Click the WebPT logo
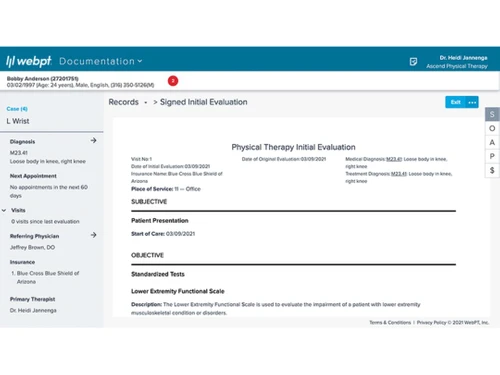This screenshot has height=375, width=500. coord(29,61)
